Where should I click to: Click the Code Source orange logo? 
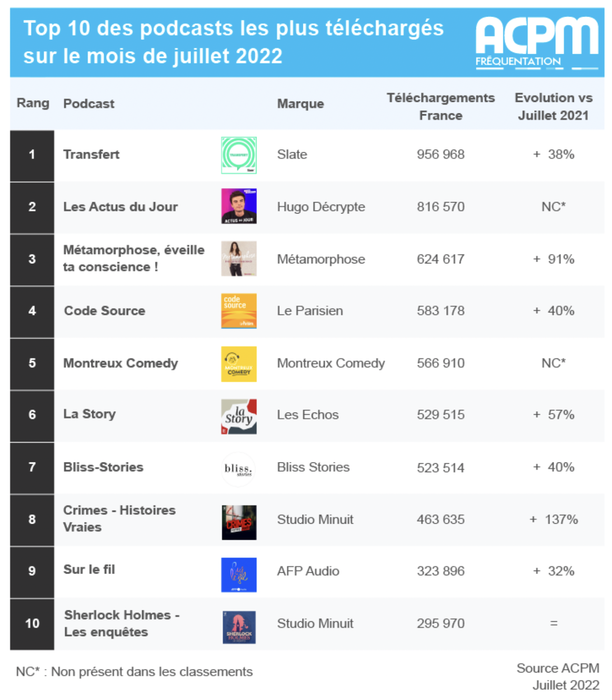pyautogui.click(x=239, y=311)
